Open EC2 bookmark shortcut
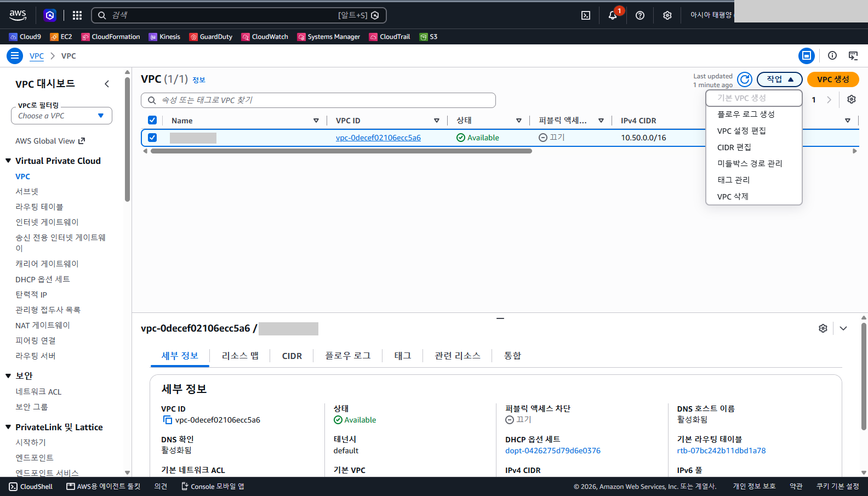Image resolution: width=868 pixels, height=496 pixels. tap(61, 37)
